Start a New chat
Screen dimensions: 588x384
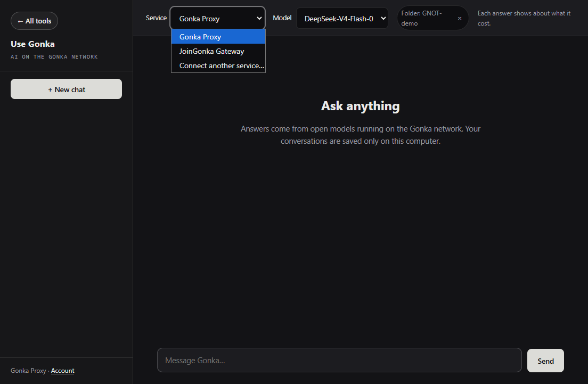67,89
